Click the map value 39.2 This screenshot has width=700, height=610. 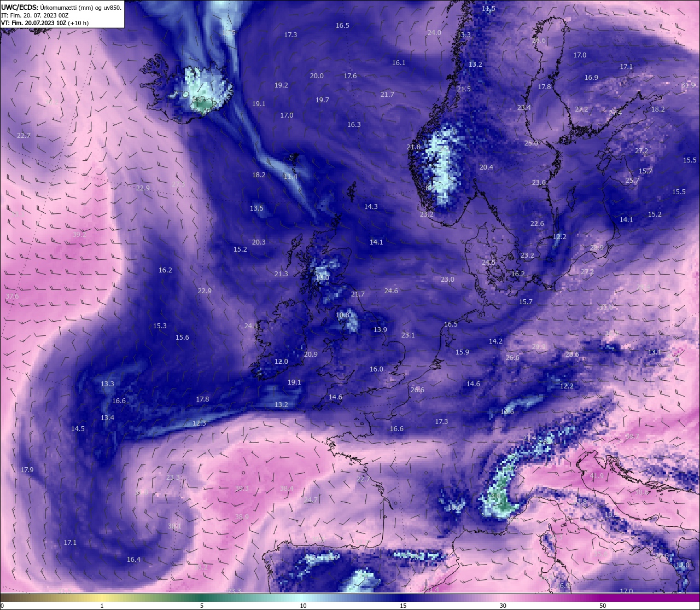(x=79, y=235)
